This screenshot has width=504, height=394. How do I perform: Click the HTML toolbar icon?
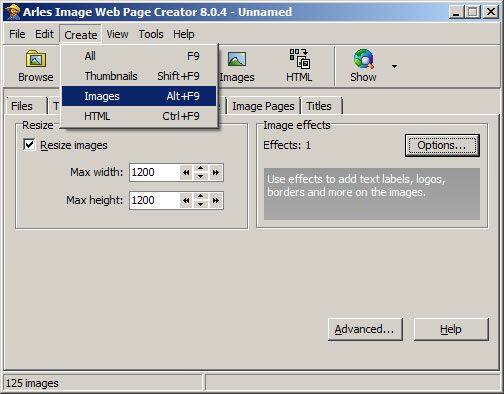pyautogui.click(x=299, y=59)
